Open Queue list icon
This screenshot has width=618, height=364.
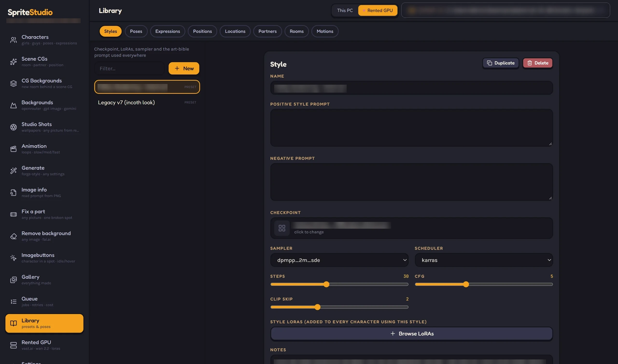(x=14, y=302)
